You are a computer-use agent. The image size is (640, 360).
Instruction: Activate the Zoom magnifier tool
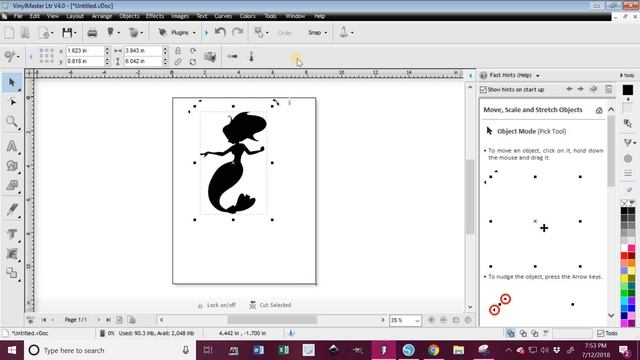[x=11, y=122]
